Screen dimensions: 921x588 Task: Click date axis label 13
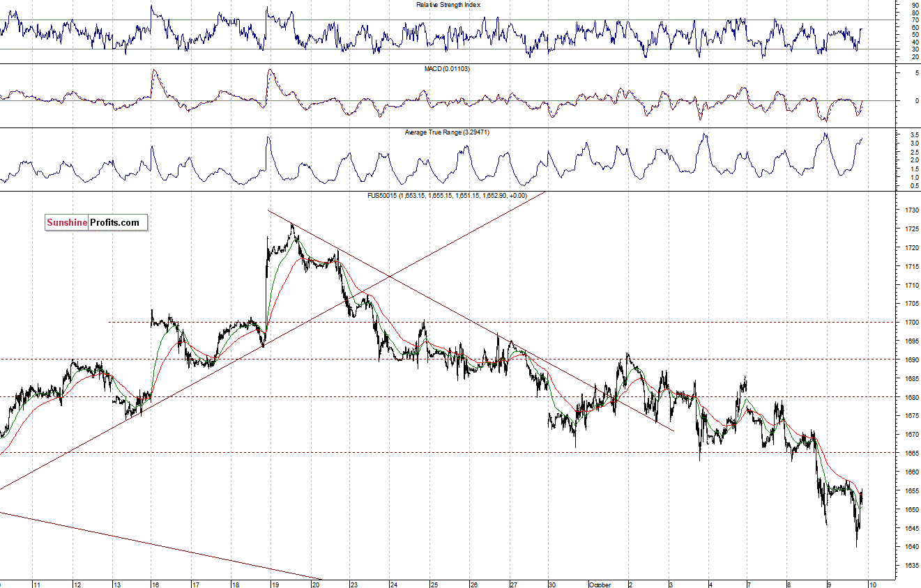click(116, 585)
